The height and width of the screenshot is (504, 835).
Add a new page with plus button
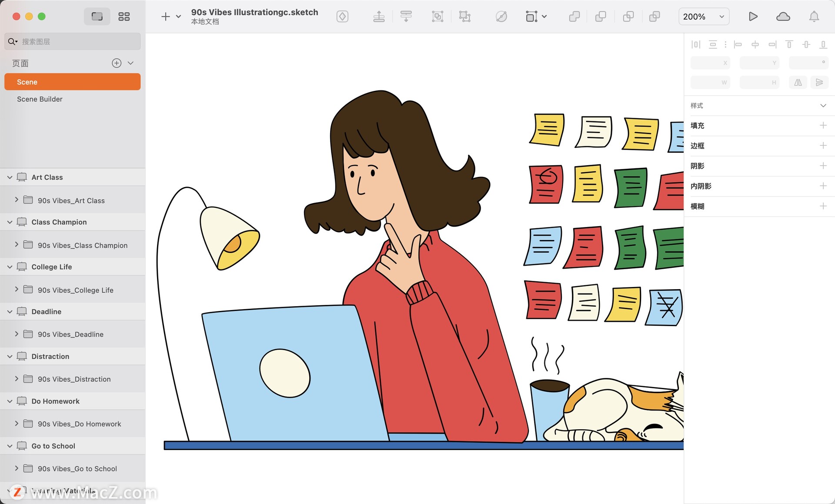(117, 63)
